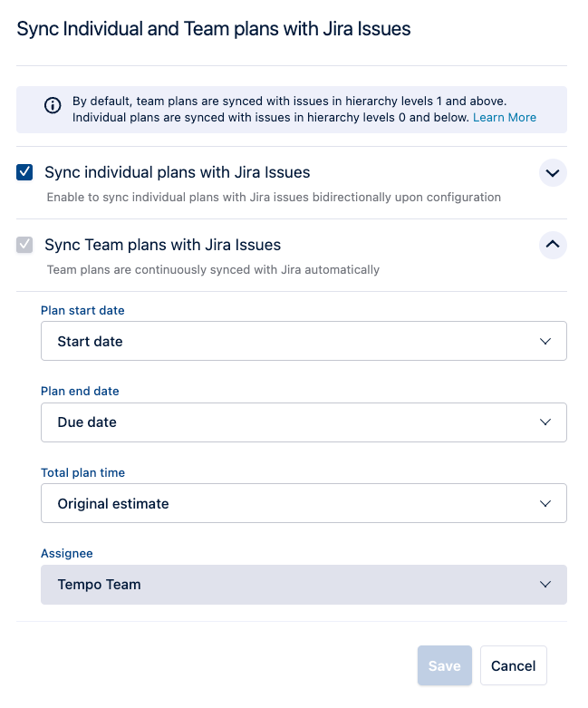Open the Total plan time dropdown
Screen dimensions: 588x708
(303, 504)
